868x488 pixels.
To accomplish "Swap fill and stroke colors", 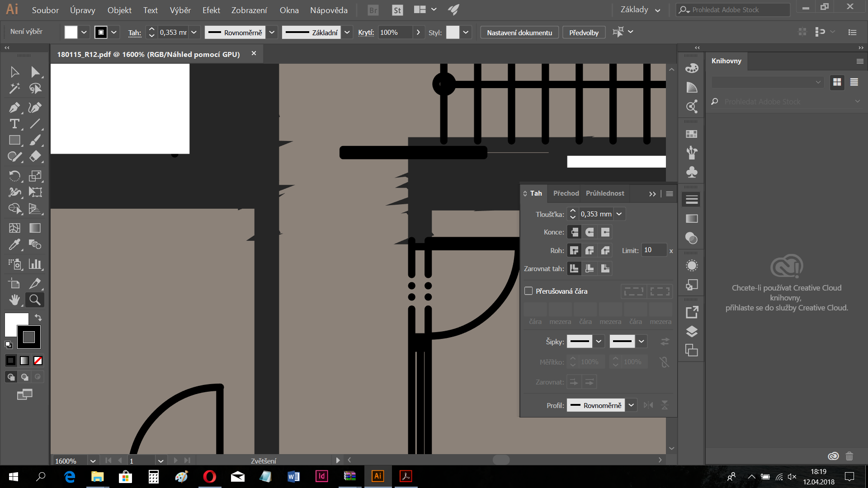I will coord(38,318).
